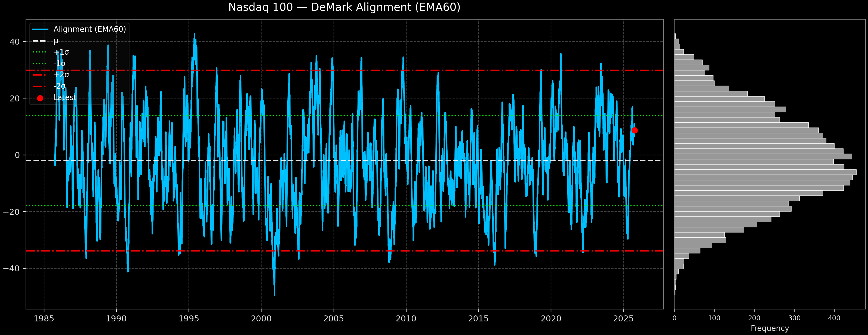This screenshot has width=868, height=335.
Task: Click the 2010 tick label on x-axis
Action: click(406, 318)
